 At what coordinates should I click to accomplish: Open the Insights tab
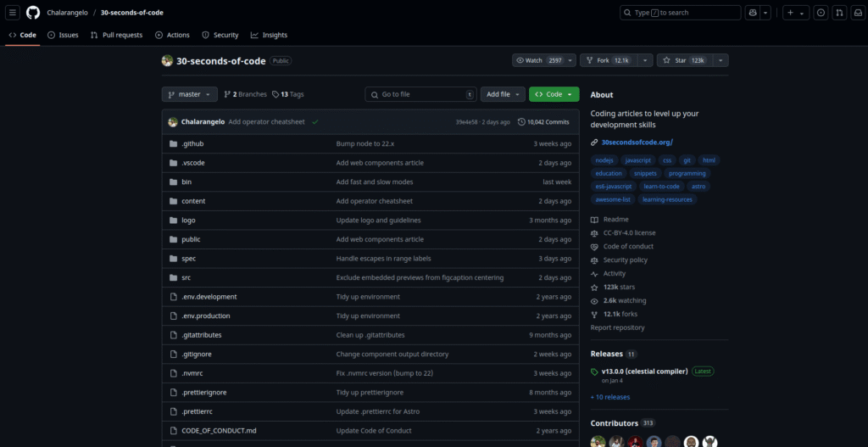pyautogui.click(x=269, y=35)
